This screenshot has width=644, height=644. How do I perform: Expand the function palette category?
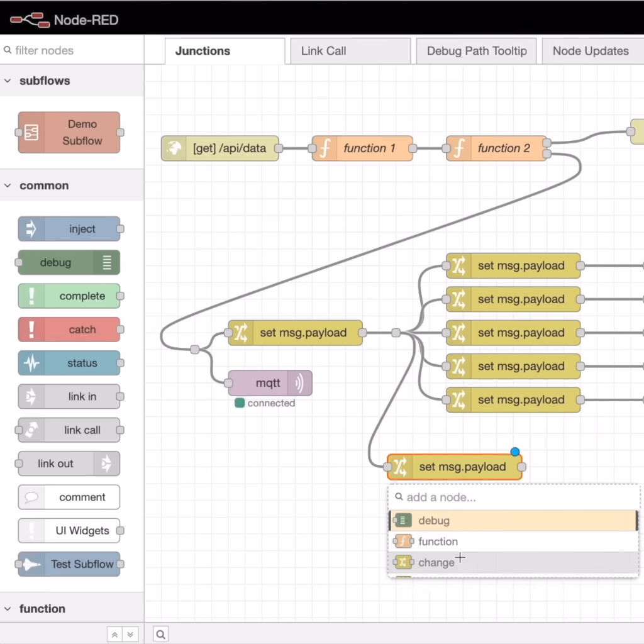coord(8,609)
